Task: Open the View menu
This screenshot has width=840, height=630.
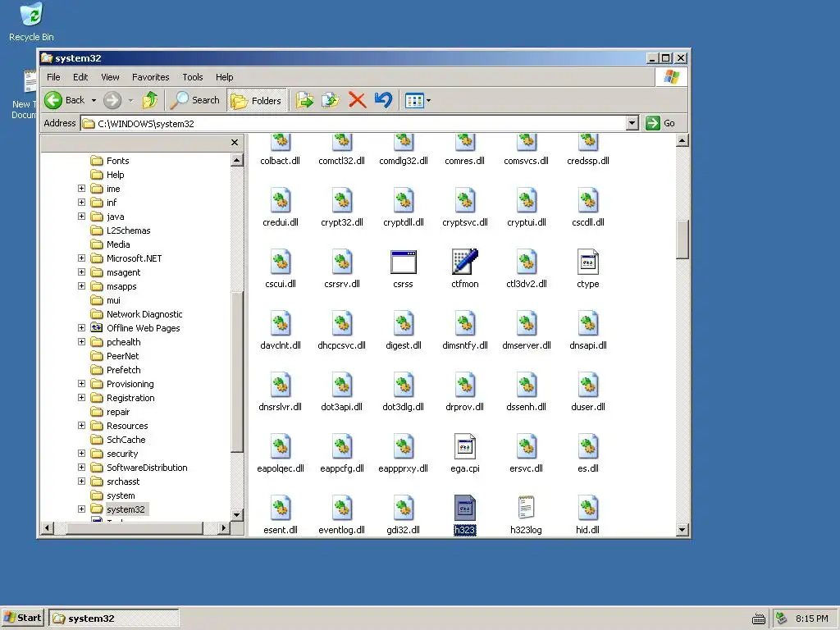Action: pyautogui.click(x=110, y=77)
